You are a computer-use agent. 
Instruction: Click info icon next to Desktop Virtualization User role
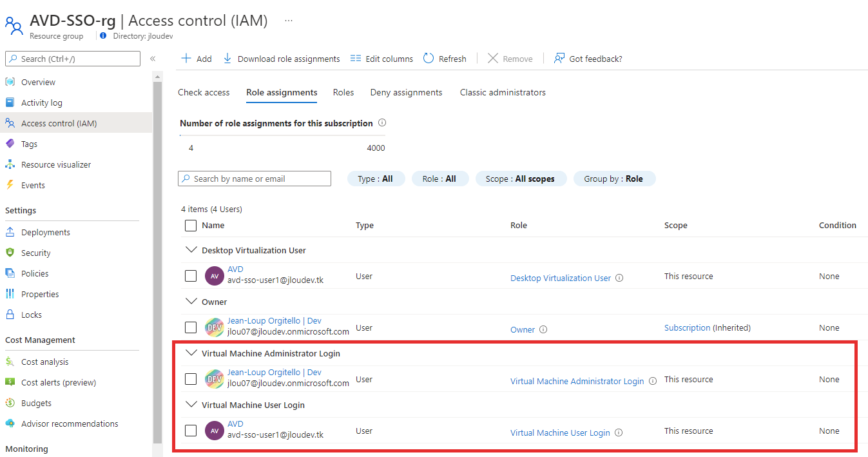coord(619,278)
